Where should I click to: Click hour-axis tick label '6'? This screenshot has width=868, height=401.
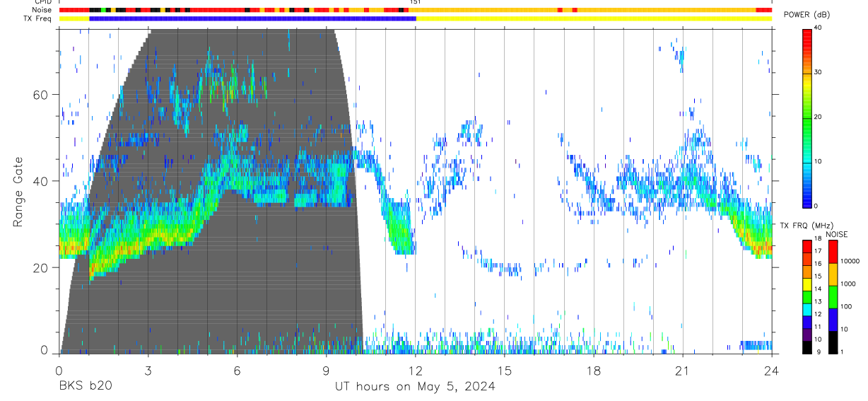pyautogui.click(x=237, y=371)
